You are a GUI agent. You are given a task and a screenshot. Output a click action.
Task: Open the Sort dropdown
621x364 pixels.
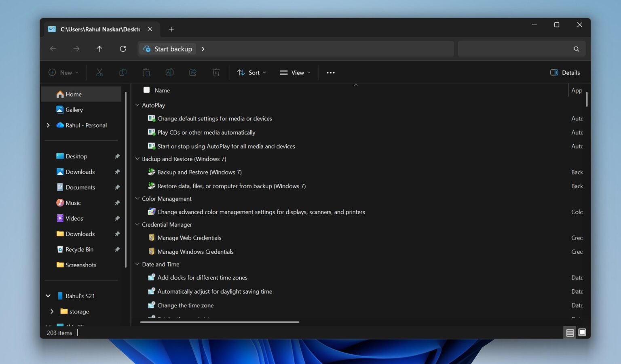coord(251,73)
